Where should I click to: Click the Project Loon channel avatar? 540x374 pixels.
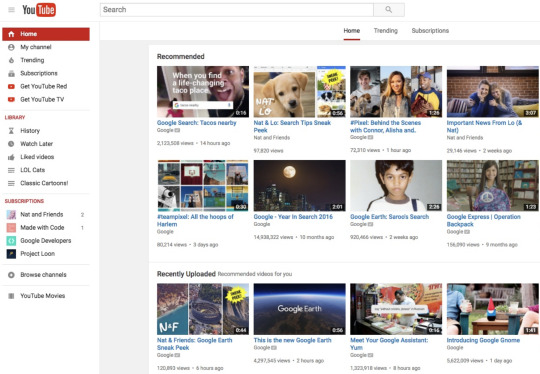point(11,254)
